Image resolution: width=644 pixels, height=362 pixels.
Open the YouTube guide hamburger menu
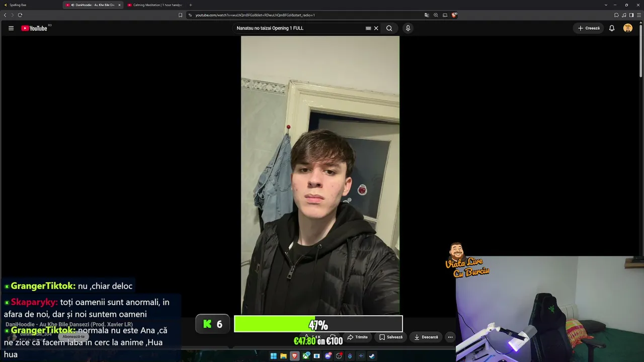tap(11, 28)
